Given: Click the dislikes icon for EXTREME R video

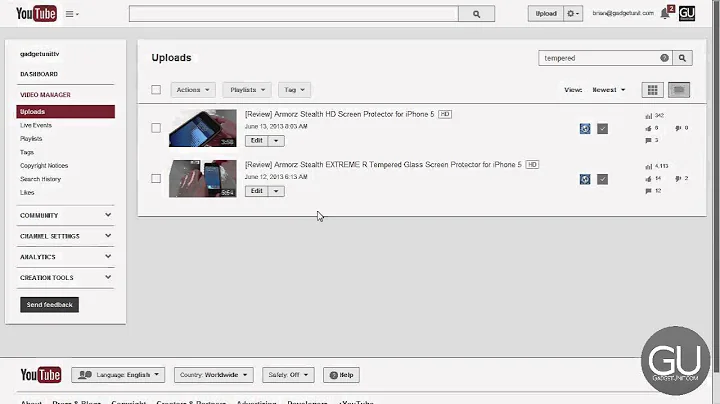Looking at the screenshot, I should click(x=678, y=179).
